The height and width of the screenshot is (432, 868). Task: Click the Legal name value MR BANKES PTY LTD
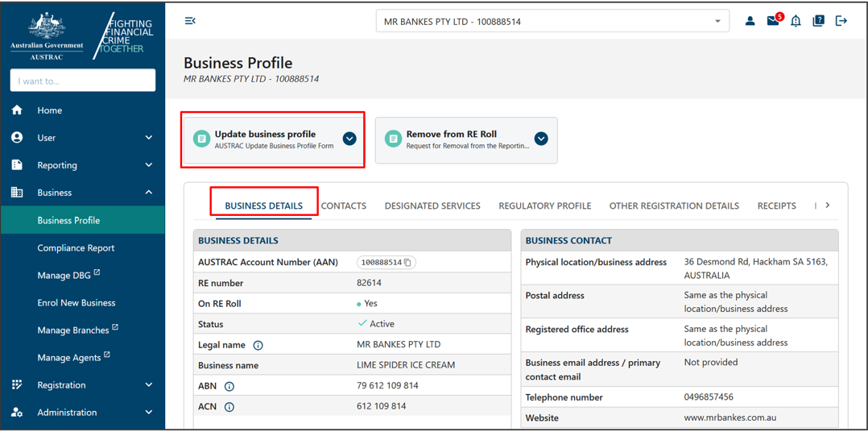tap(399, 345)
